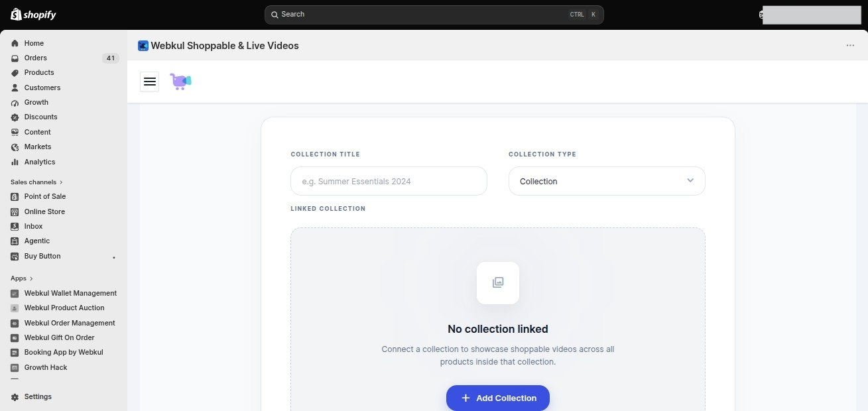Viewport: 868px width, 411px height.
Task: Click the Customers person icon
Action: 15,88
